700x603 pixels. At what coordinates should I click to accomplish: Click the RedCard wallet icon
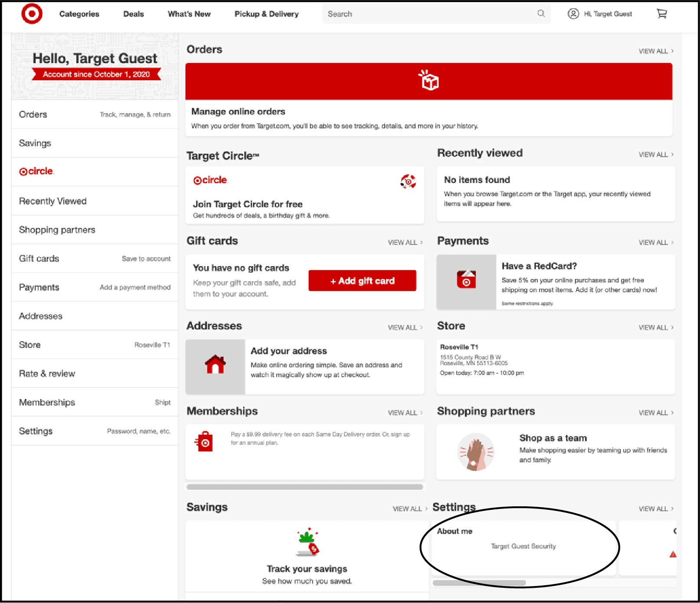click(466, 279)
